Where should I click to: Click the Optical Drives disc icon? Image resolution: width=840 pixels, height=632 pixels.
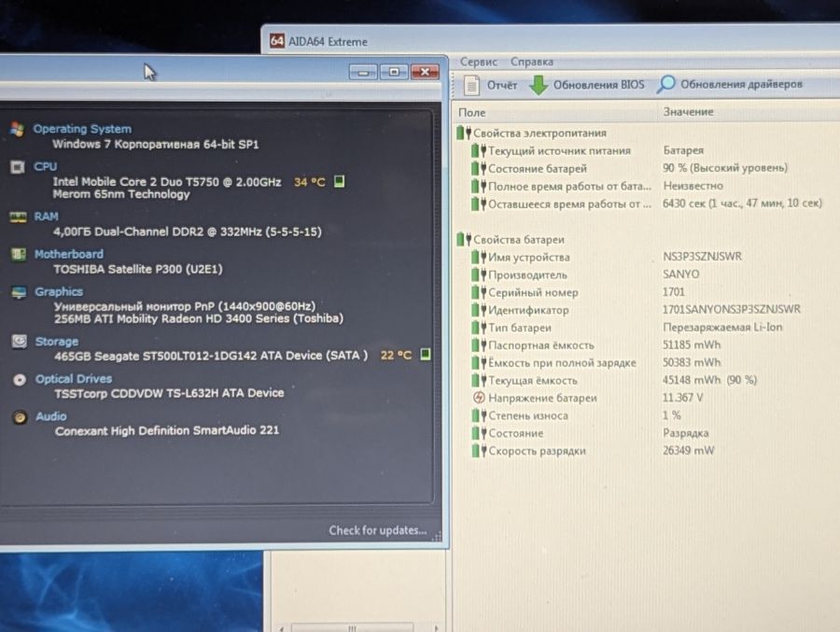(20, 380)
